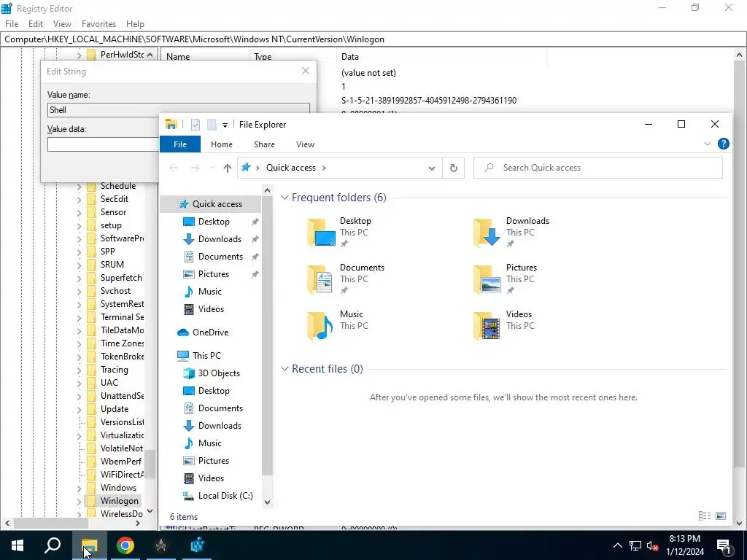Click the Search Quick access field
Viewport: 747px width, 560px height.
pos(598,168)
